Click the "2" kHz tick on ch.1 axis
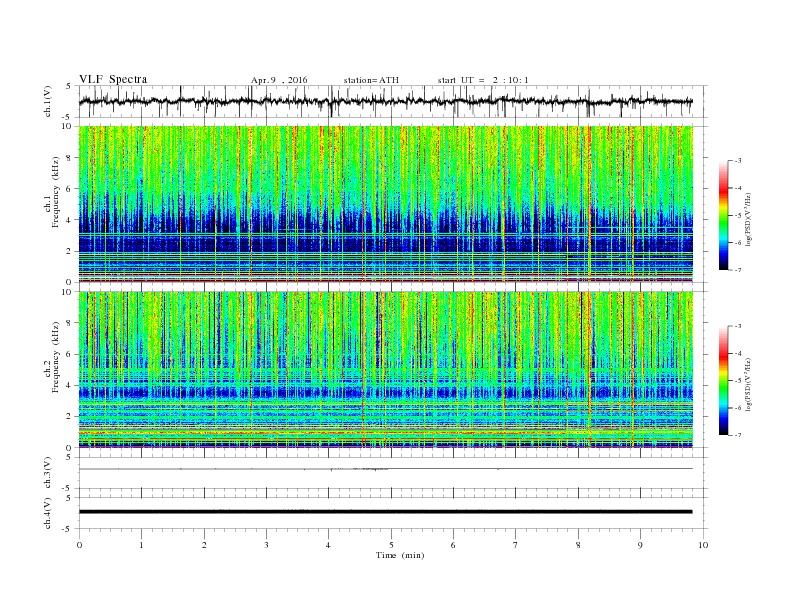This screenshot has height=612, width=792. click(70, 251)
